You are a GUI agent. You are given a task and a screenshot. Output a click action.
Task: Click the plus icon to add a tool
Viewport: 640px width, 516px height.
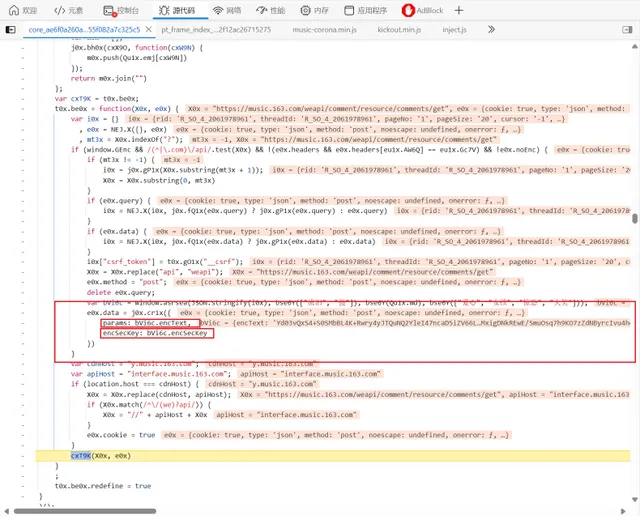click(x=459, y=10)
